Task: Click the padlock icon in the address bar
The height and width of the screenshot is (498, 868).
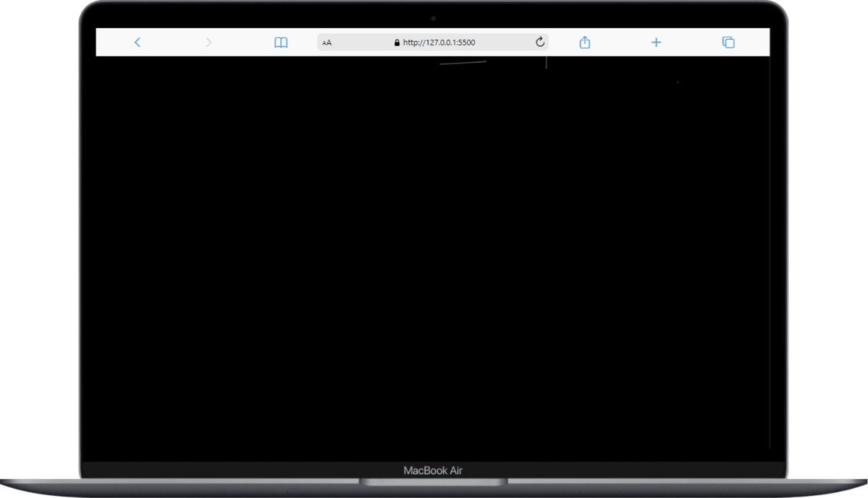Action: [x=397, y=43]
